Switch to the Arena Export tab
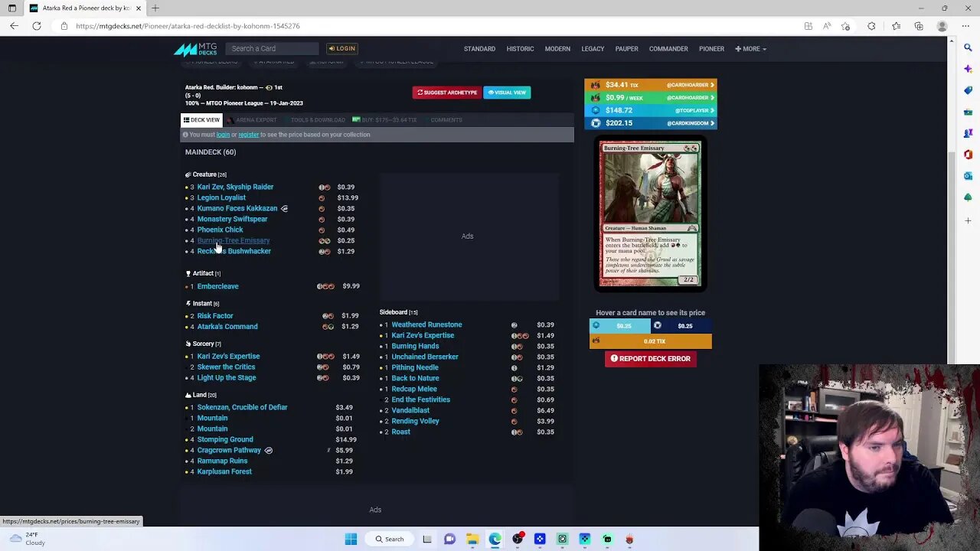Image resolution: width=980 pixels, height=551 pixels. click(x=251, y=120)
